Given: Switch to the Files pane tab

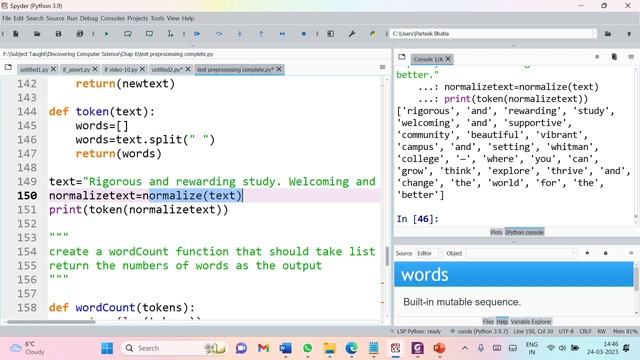Looking at the screenshot, I should pyautogui.click(x=488, y=321).
